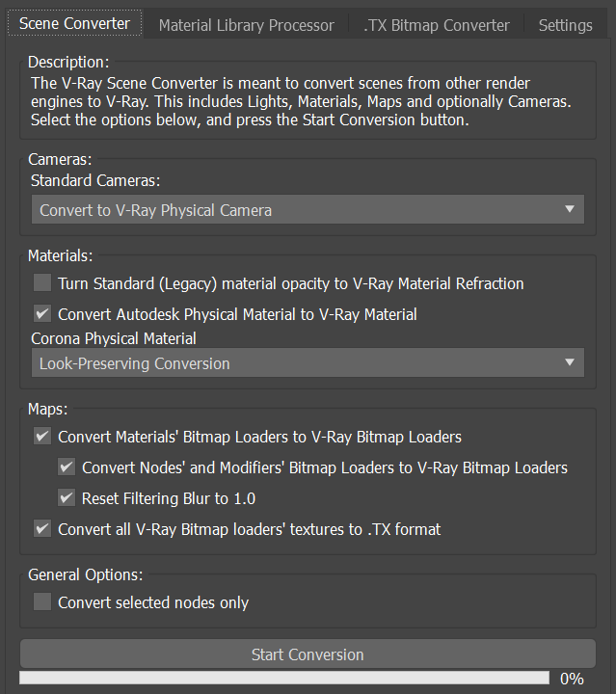Disable Convert all textures to .TX format

click(42, 529)
